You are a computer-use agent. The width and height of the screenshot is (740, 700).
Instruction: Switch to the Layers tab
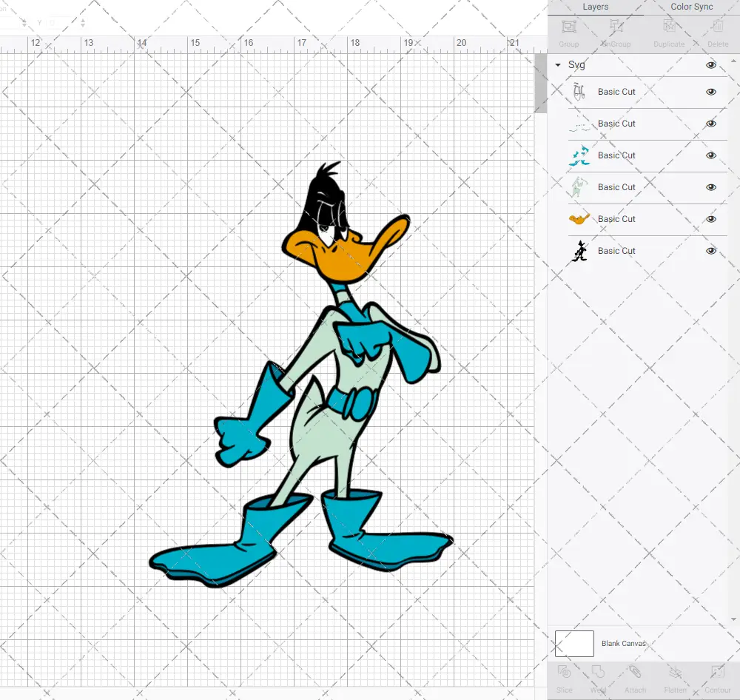coord(595,7)
